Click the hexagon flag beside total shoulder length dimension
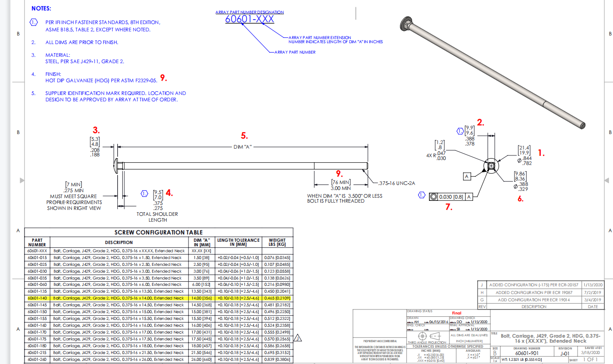Viewport: 613px width, 364px height. coord(145,193)
